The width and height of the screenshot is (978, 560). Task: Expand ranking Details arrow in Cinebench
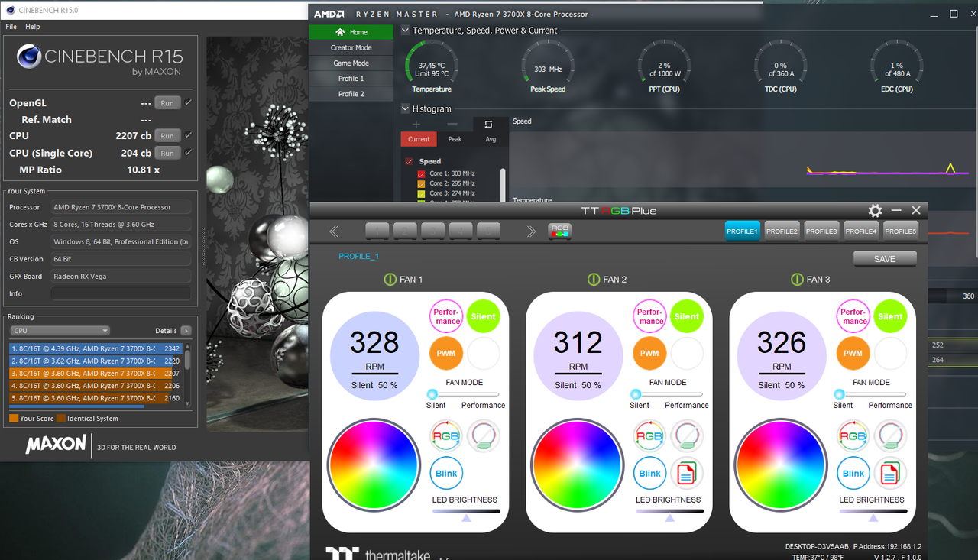(x=186, y=331)
